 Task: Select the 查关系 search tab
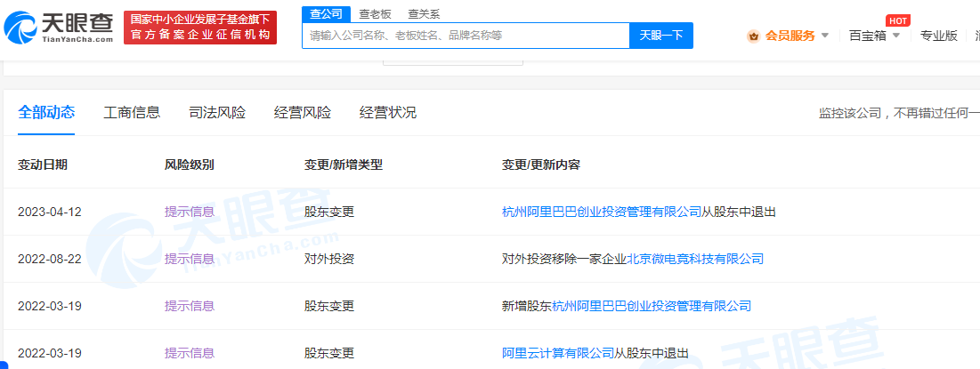click(424, 13)
